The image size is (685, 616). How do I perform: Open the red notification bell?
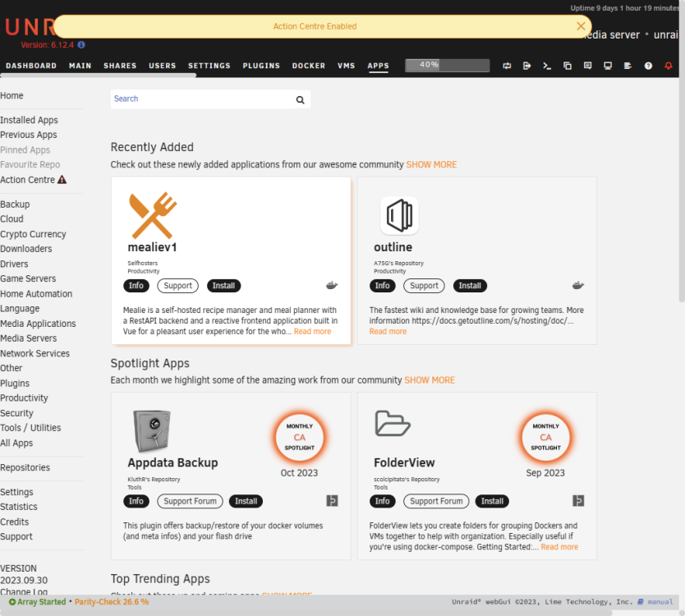(x=669, y=66)
